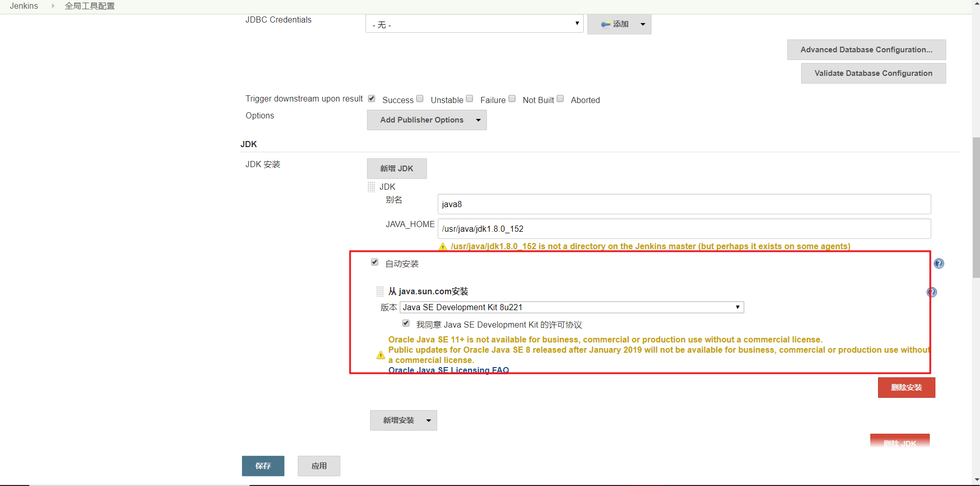Click the 新增 JDK button

397,169
